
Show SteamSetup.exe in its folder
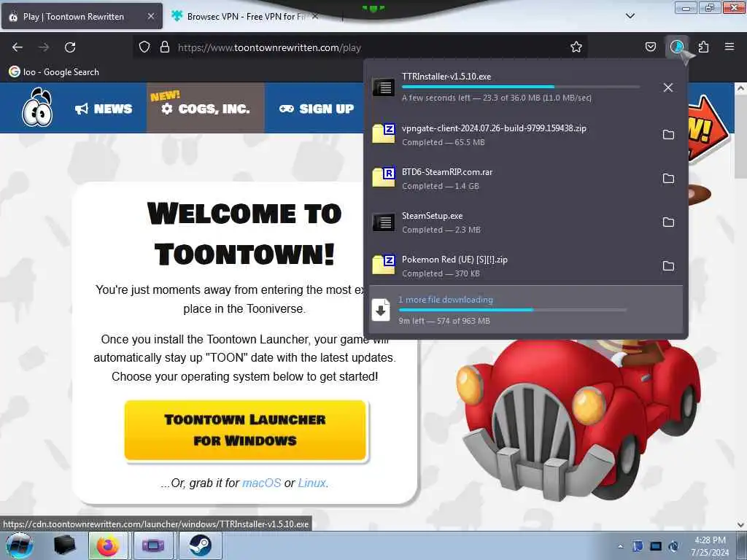coord(668,222)
